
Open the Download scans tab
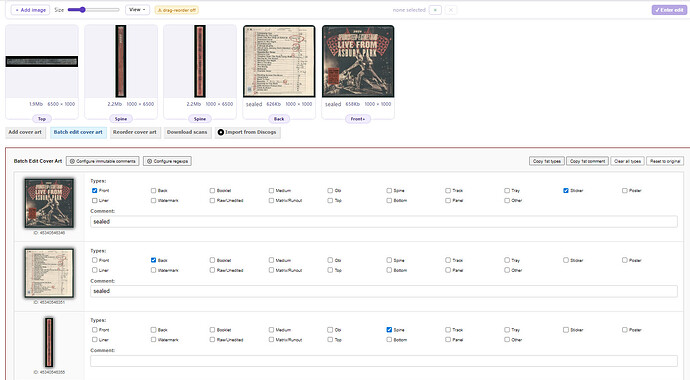187,132
